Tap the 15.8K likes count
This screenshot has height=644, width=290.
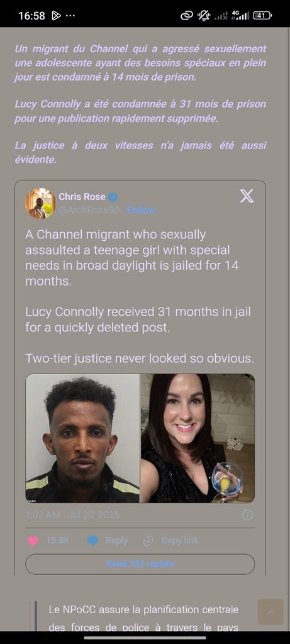pos(57,541)
